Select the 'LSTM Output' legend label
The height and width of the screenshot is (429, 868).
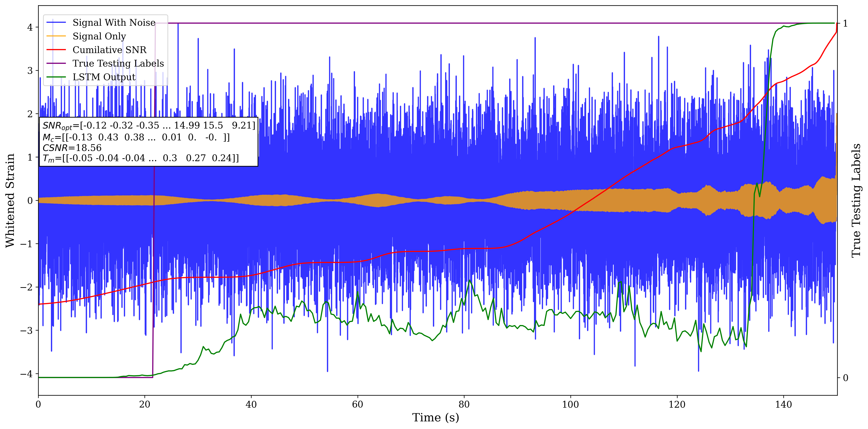coord(104,77)
